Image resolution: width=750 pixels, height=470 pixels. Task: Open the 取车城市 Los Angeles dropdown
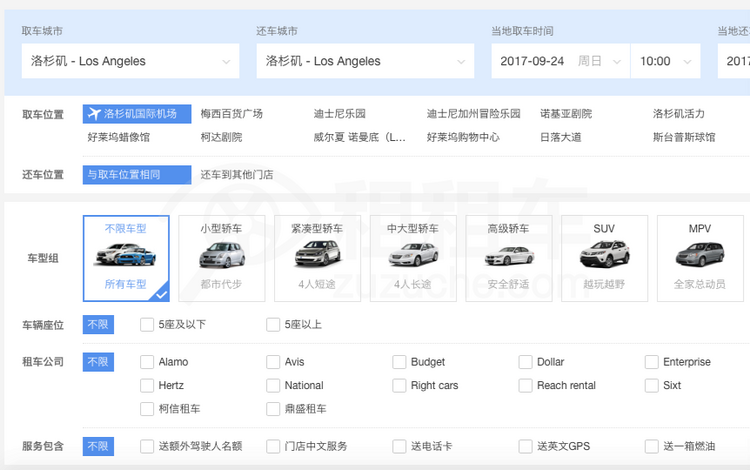[131, 61]
